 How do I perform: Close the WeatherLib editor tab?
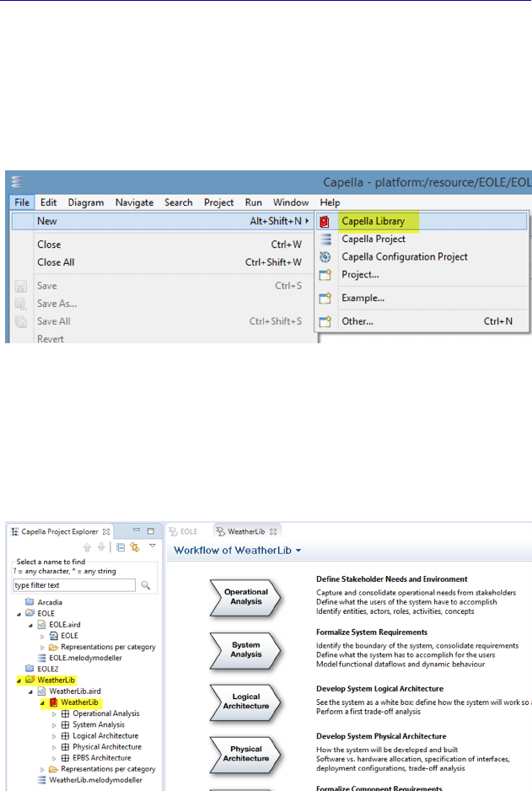[273, 532]
